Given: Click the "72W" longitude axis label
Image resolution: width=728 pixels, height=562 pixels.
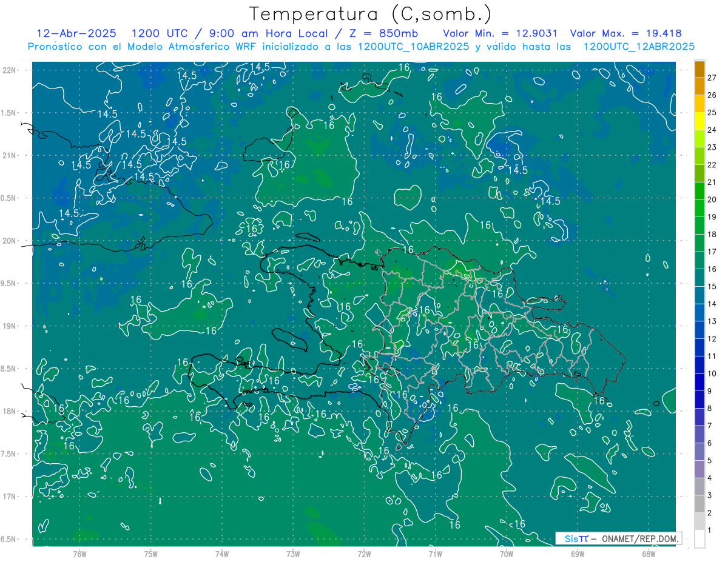Looking at the screenshot, I should click(x=364, y=554).
